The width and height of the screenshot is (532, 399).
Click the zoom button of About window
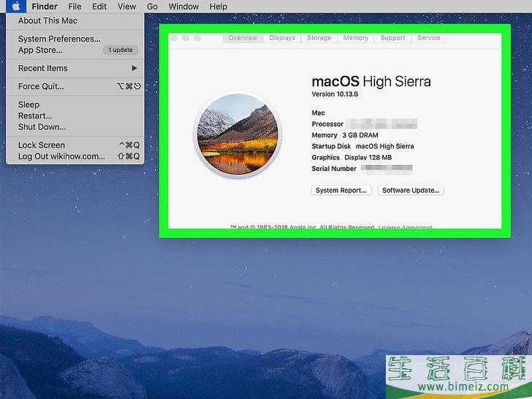197,38
